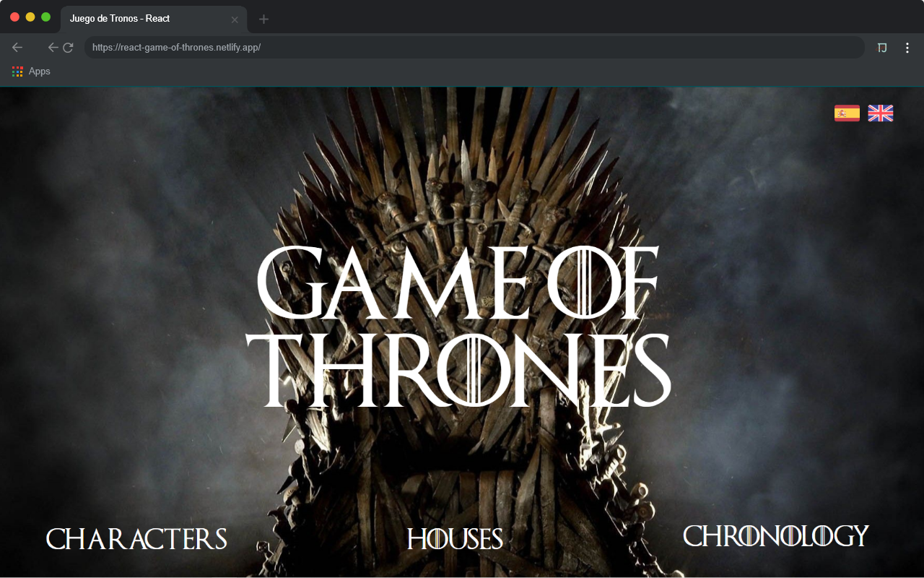This screenshot has height=578, width=924.
Task: Click the extension icon beside the menu
Action: [x=881, y=48]
